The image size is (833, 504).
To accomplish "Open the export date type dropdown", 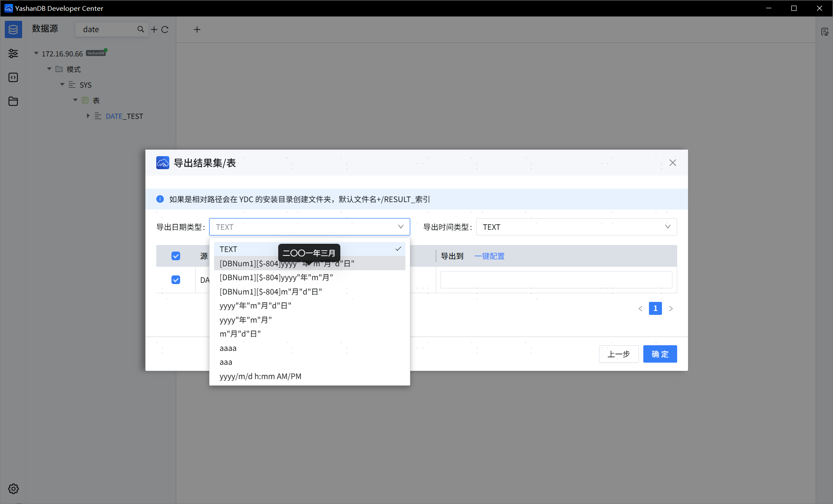I will [x=309, y=227].
